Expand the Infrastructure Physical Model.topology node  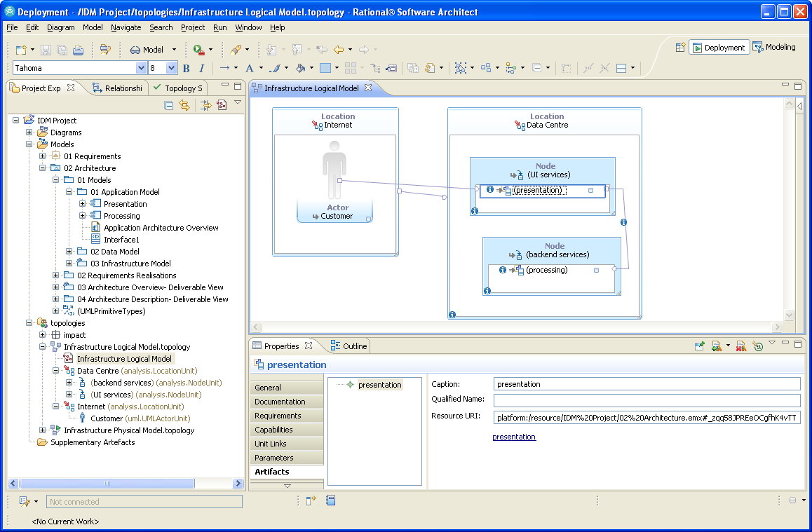tap(43, 430)
